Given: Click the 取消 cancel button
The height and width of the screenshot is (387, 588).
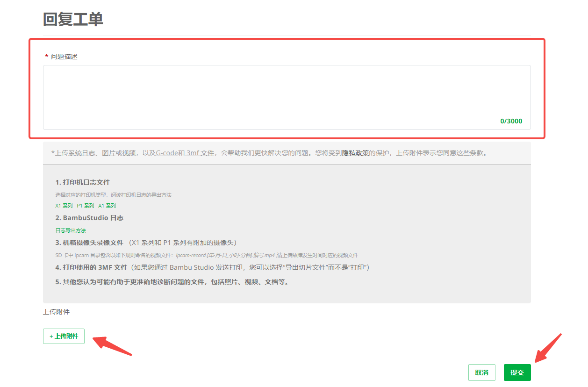Looking at the screenshot, I should [482, 373].
